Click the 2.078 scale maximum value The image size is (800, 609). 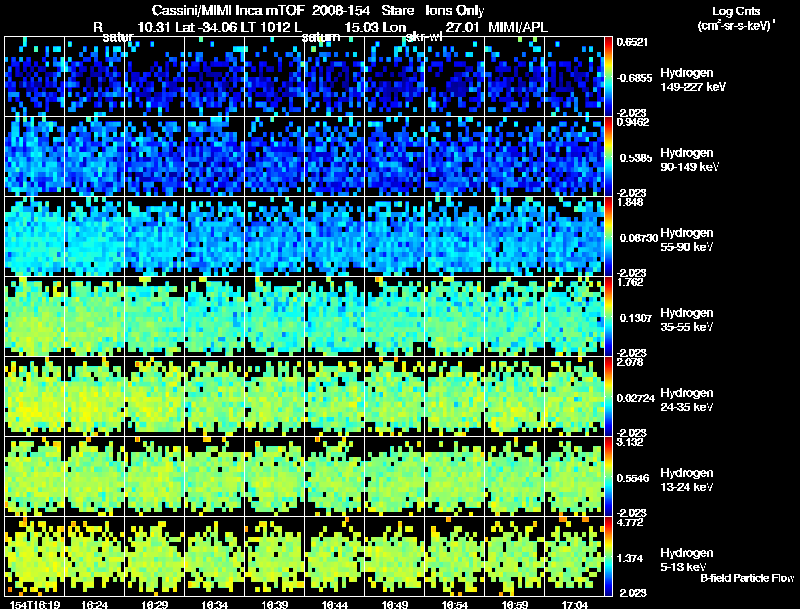click(630, 362)
